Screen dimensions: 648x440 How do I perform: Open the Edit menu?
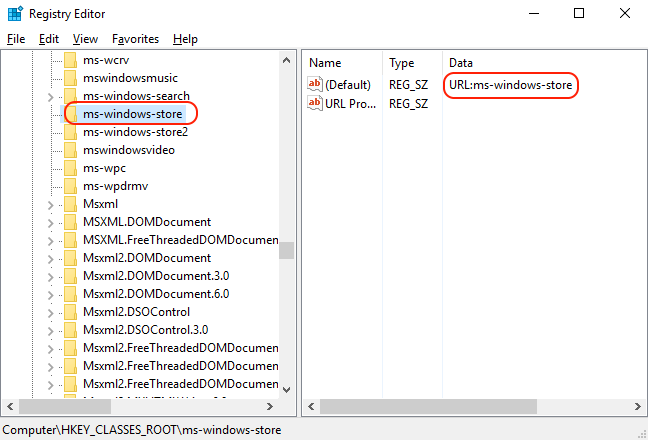click(49, 39)
